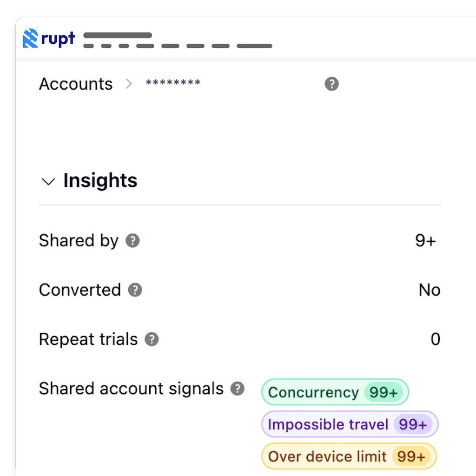Click the Shared by value 9+
This screenshot has height=476, width=476.
pyautogui.click(x=425, y=241)
